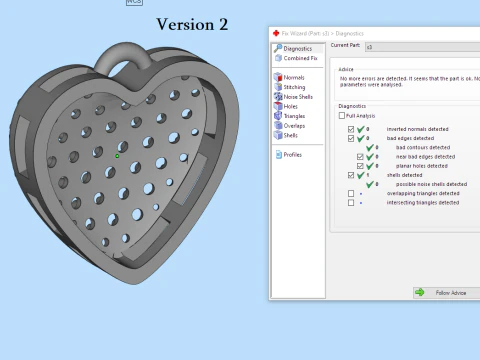The height and width of the screenshot is (360, 480).
Task: Click the Diagnostics magnifier icon
Action: tap(278, 48)
